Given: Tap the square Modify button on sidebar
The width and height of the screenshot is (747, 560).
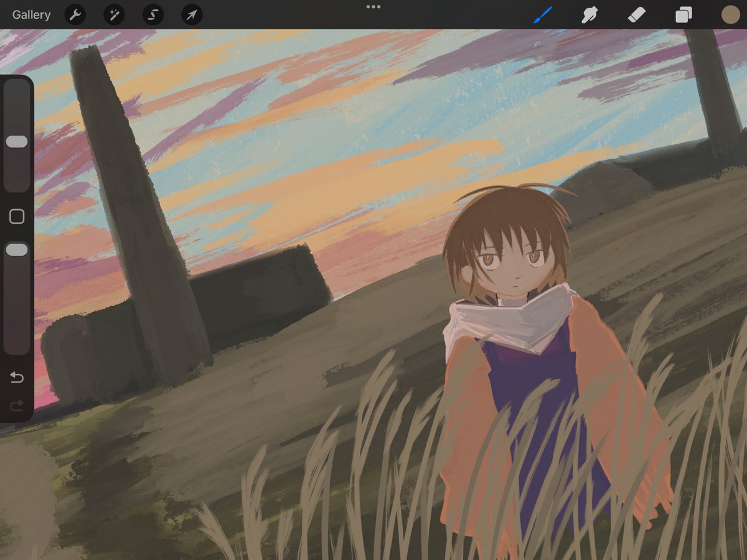Looking at the screenshot, I should pos(17,217).
